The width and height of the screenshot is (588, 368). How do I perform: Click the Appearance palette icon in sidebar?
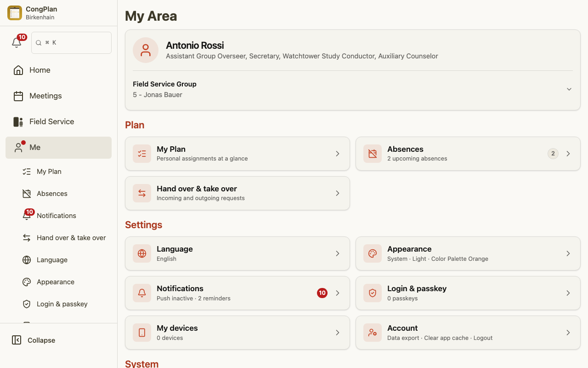(x=27, y=282)
